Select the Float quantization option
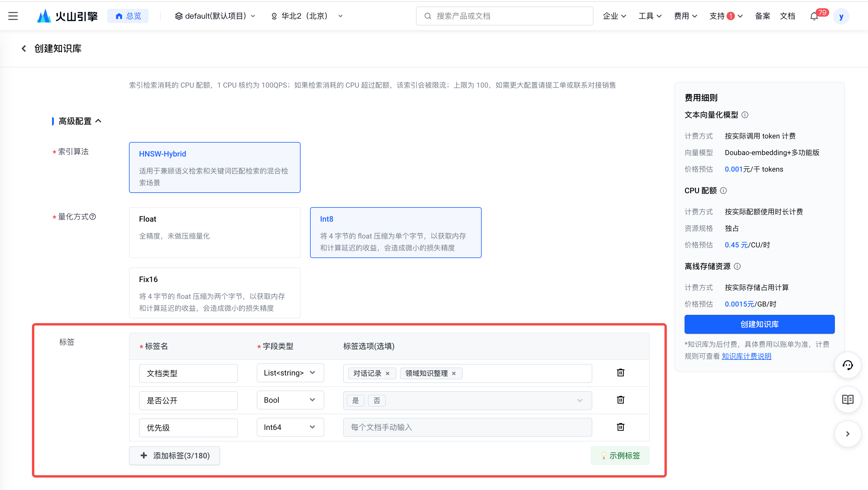The image size is (868, 490). point(215,232)
